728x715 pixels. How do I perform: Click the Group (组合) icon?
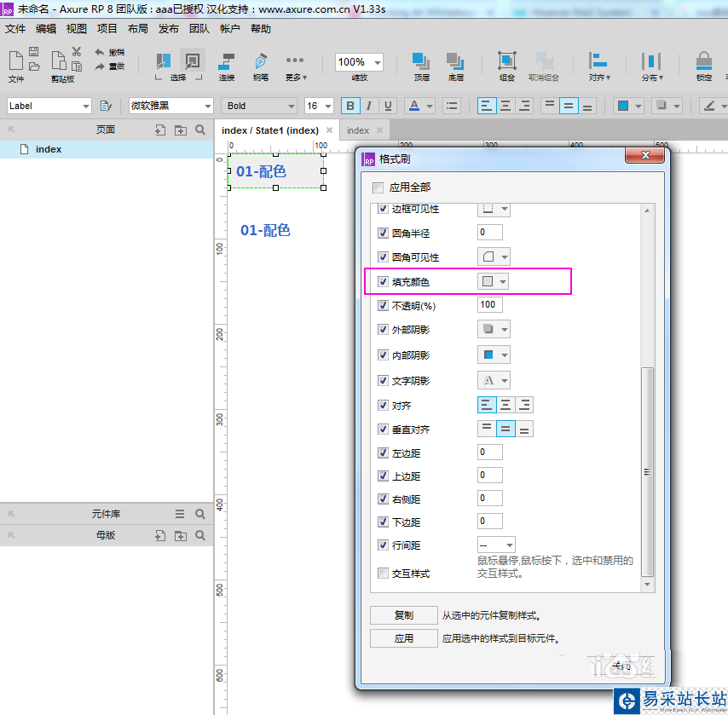pos(507,62)
